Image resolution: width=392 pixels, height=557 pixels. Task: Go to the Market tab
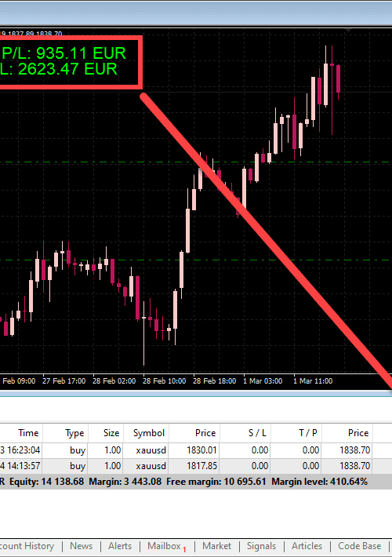(216, 546)
